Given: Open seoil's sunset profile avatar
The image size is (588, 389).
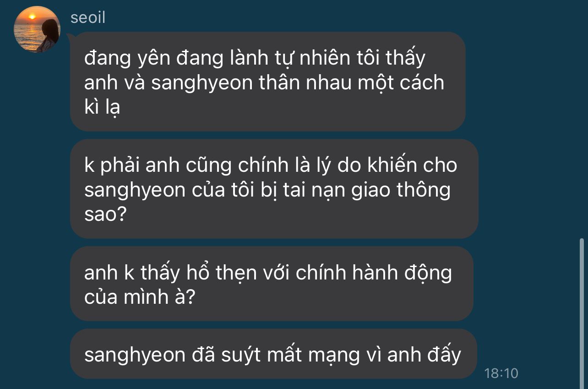Looking at the screenshot, I should 38,29.
